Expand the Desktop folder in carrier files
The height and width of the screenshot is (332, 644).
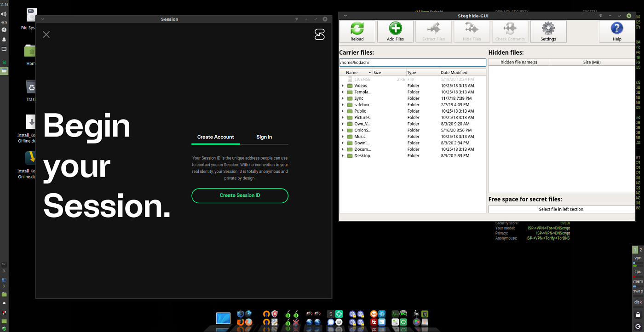[343, 155]
